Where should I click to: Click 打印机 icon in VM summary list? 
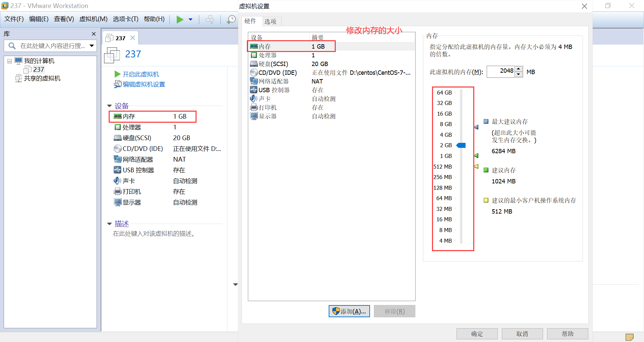coord(117,191)
